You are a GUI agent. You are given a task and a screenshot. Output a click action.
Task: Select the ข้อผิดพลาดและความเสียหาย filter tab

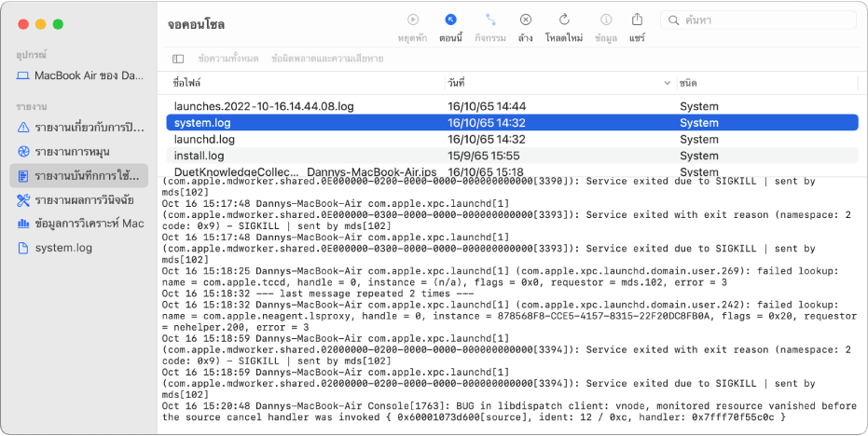[327, 59]
